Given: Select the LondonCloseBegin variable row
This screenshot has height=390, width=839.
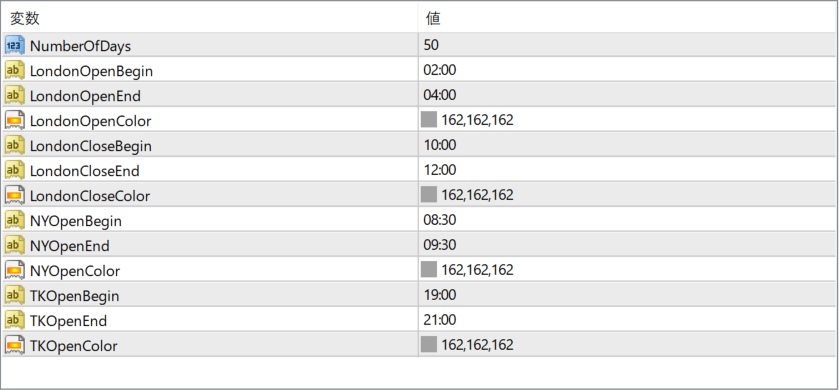Looking at the screenshot, I should [419, 146].
